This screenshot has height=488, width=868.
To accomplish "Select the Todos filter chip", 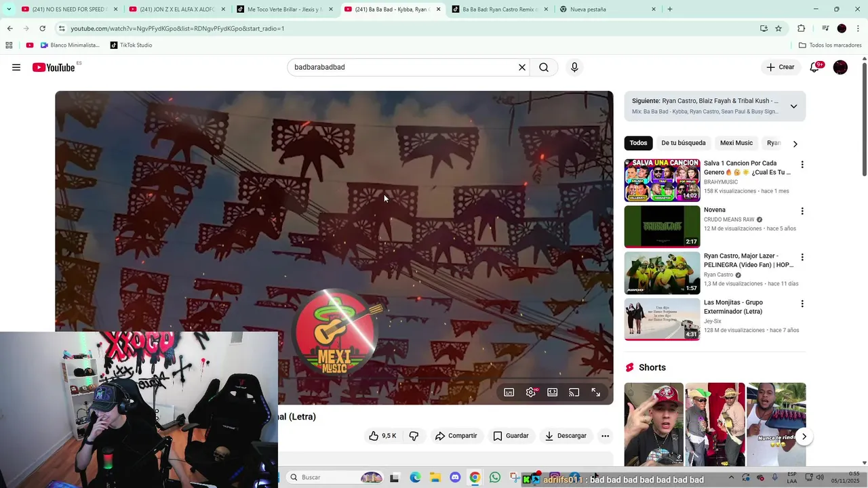I will [638, 143].
